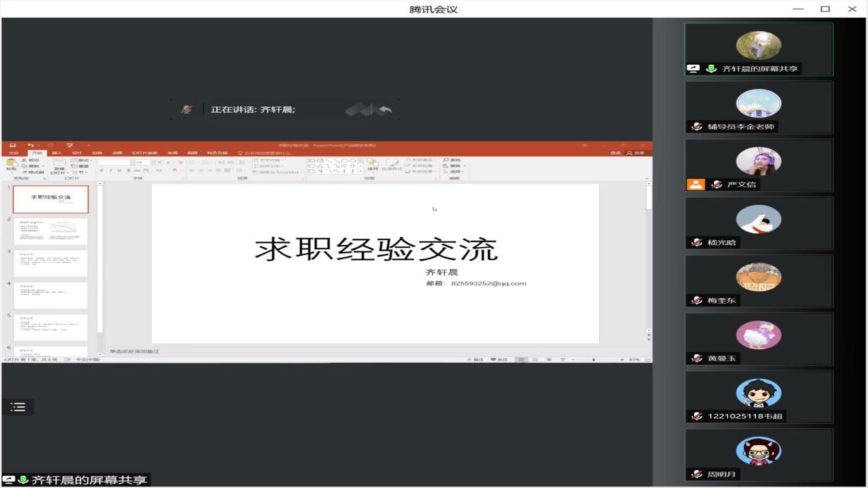
Task: Click 齐轩晨's green microphone icon
Action: (x=711, y=69)
